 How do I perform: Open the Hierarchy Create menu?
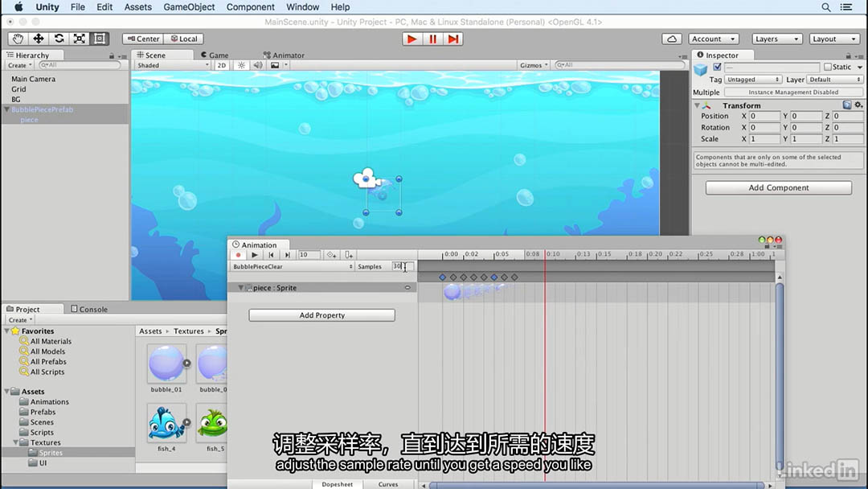pos(19,65)
